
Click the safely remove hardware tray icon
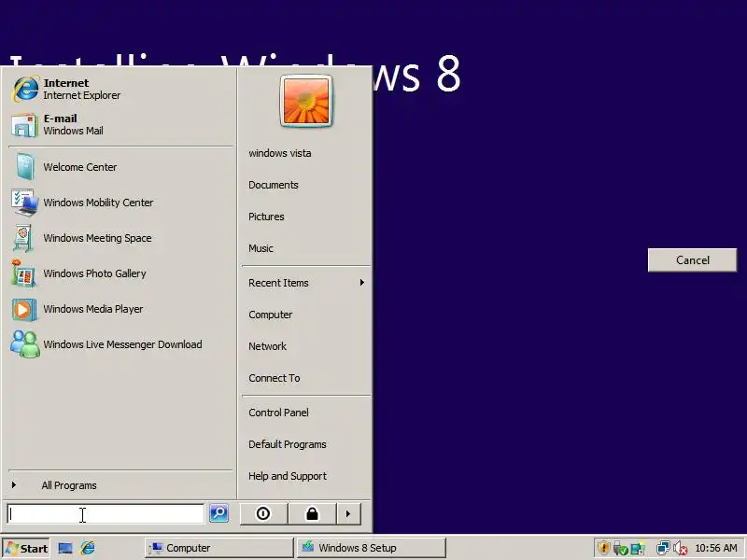[x=620, y=549]
